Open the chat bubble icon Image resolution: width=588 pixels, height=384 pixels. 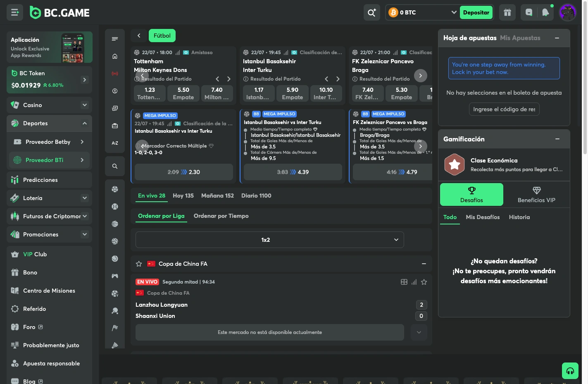pos(529,12)
